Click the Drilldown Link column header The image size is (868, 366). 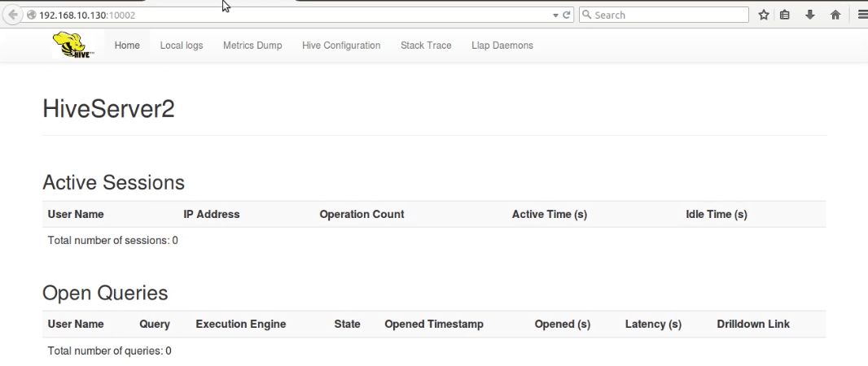[x=753, y=324]
